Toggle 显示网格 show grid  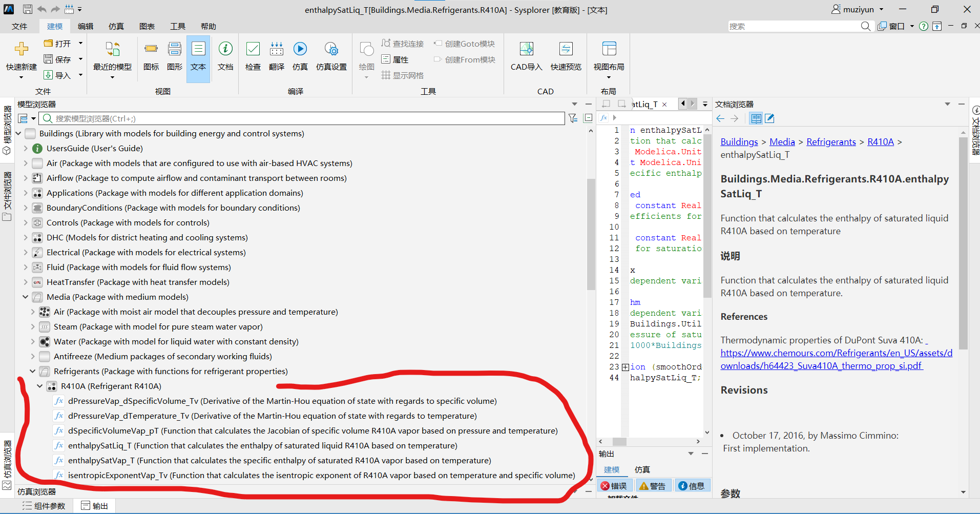[403, 75]
